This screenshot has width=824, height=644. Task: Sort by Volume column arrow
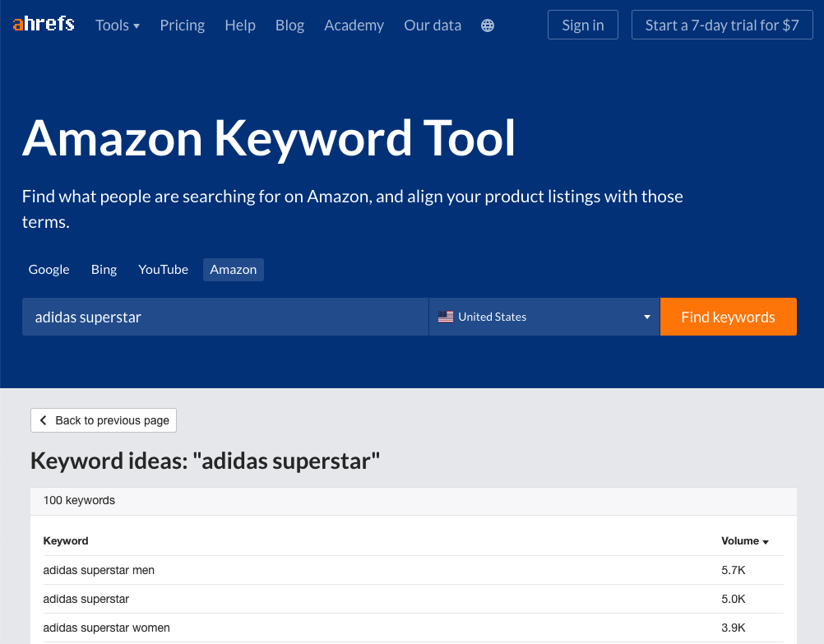[766, 542]
